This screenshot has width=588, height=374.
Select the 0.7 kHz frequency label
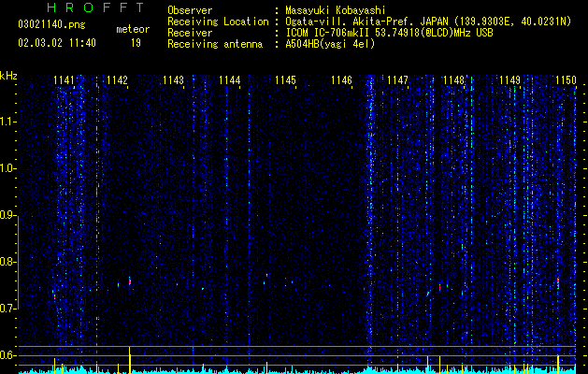click(x=7, y=309)
